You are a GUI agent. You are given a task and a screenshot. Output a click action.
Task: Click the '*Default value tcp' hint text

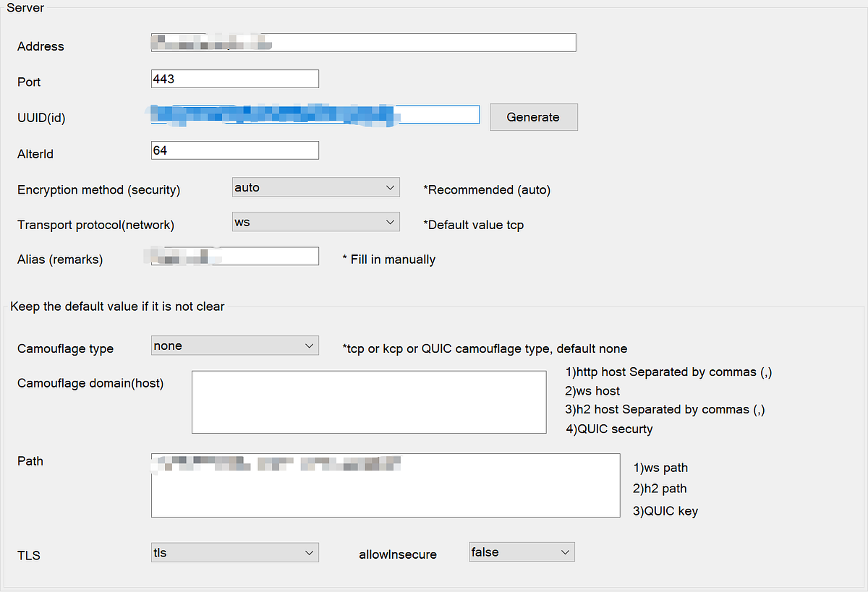(473, 225)
